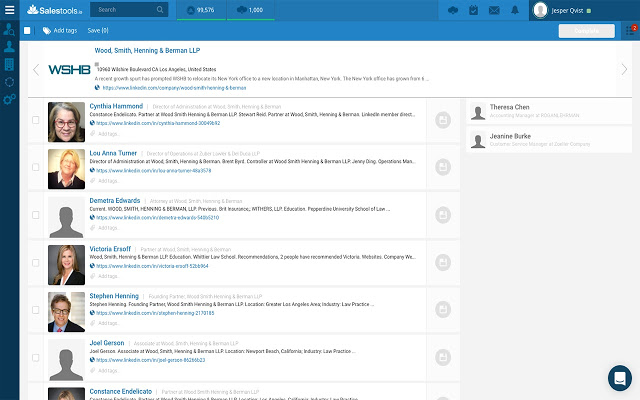Save Lou Anna Turner with the disk icon
The height and width of the screenshot is (400, 640).
point(443,167)
